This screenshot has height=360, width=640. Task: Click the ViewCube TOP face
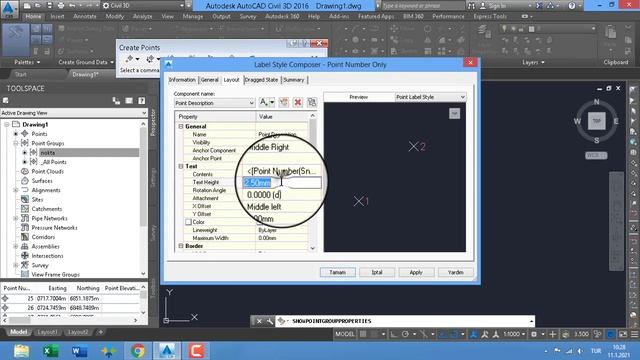[x=596, y=121]
